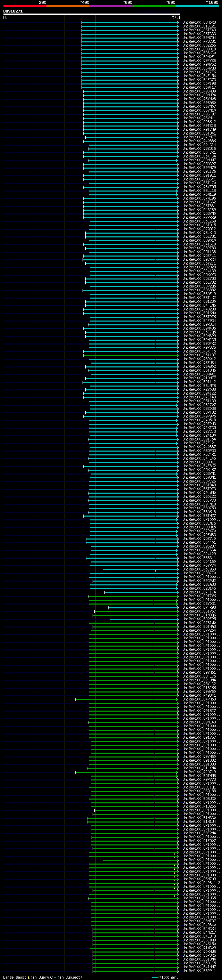
Task: Click the white query sequence bar
Action: [92, 15]
